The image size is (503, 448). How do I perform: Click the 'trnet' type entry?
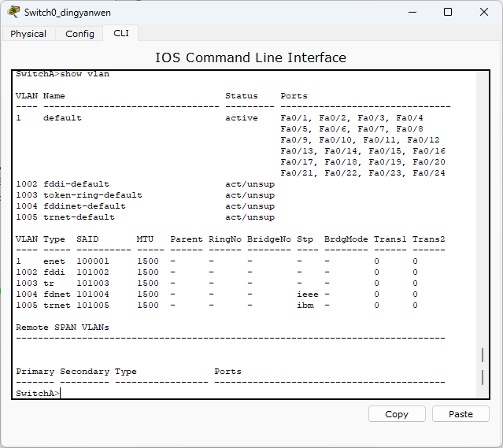pyautogui.click(x=57, y=305)
